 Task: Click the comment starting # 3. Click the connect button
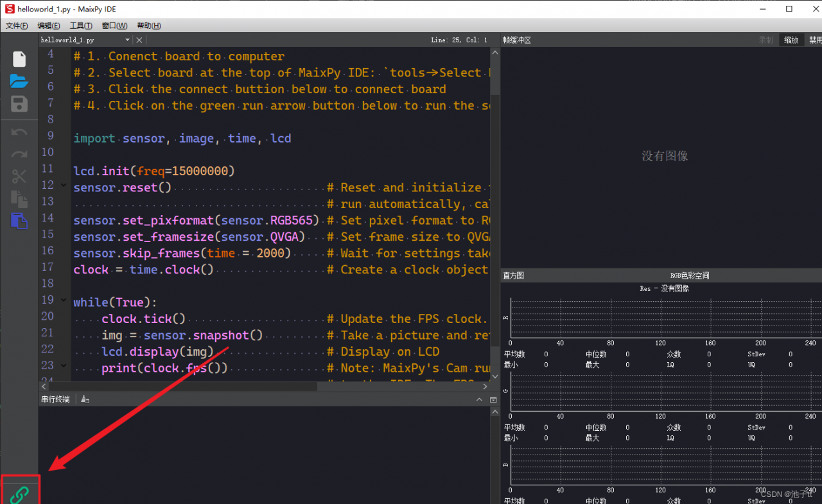click(260, 89)
